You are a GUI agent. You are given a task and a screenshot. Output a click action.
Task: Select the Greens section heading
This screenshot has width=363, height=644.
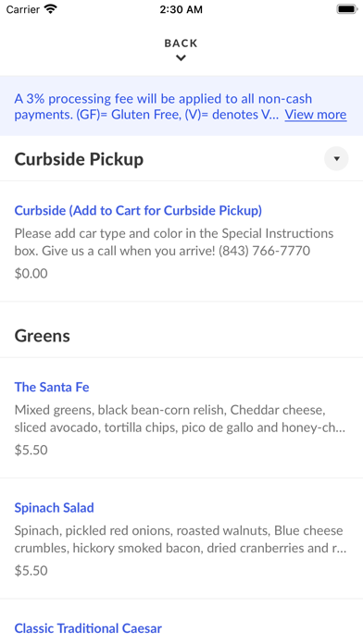click(43, 336)
